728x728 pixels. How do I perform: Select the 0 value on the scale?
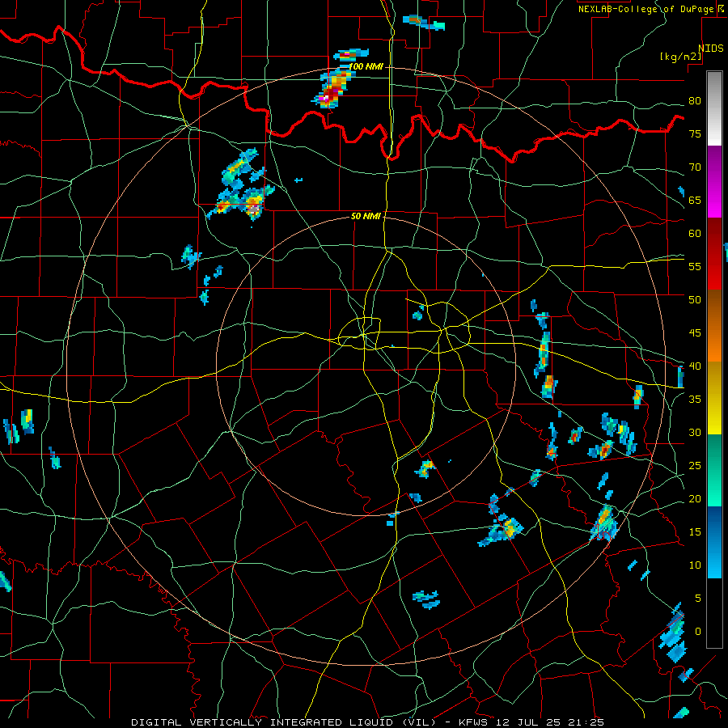(x=698, y=632)
